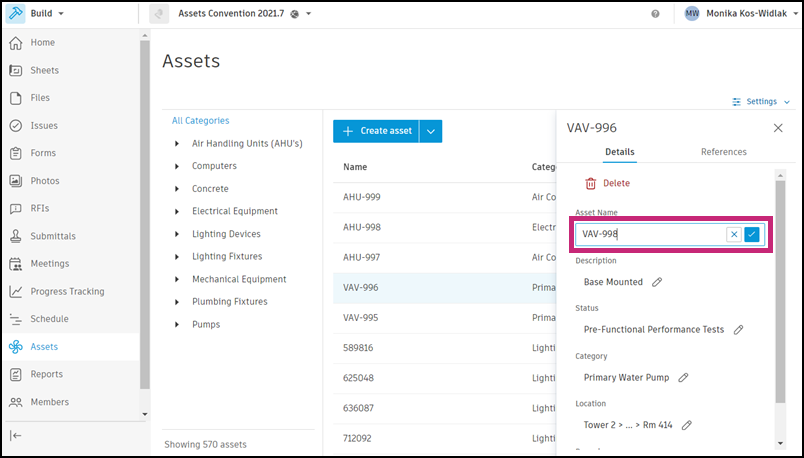The width and height of the screenshot is (804, 458).
Task: Open Issues in sidebar menu
Action: click(44, 126)
